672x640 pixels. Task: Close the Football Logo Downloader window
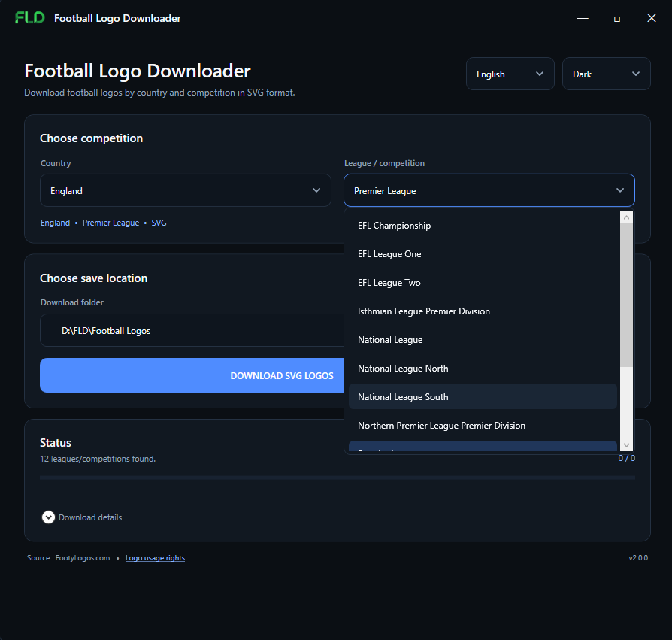[652, 17]
